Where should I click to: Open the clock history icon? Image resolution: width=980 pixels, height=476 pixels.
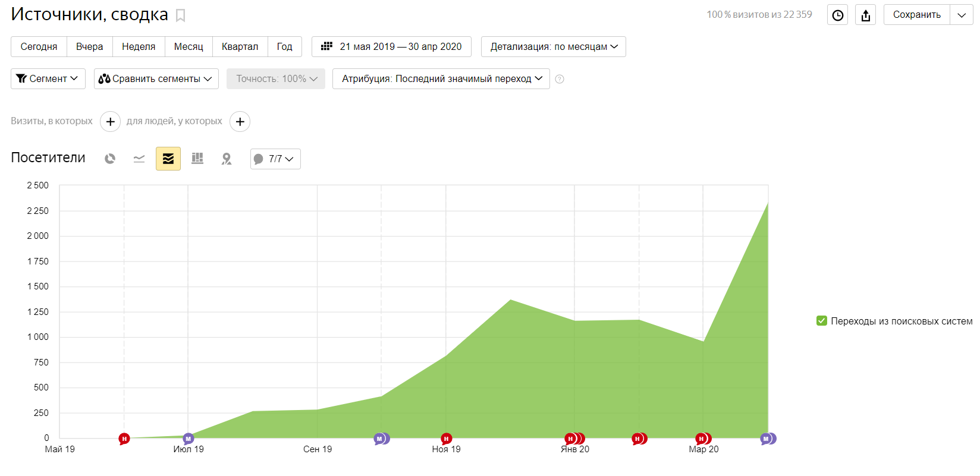837,15
